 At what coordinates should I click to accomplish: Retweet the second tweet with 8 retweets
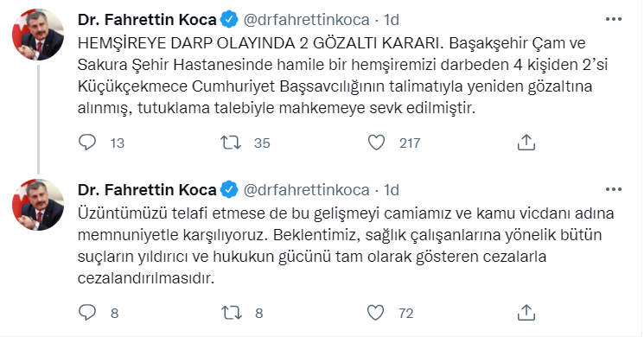coord(231,313)
